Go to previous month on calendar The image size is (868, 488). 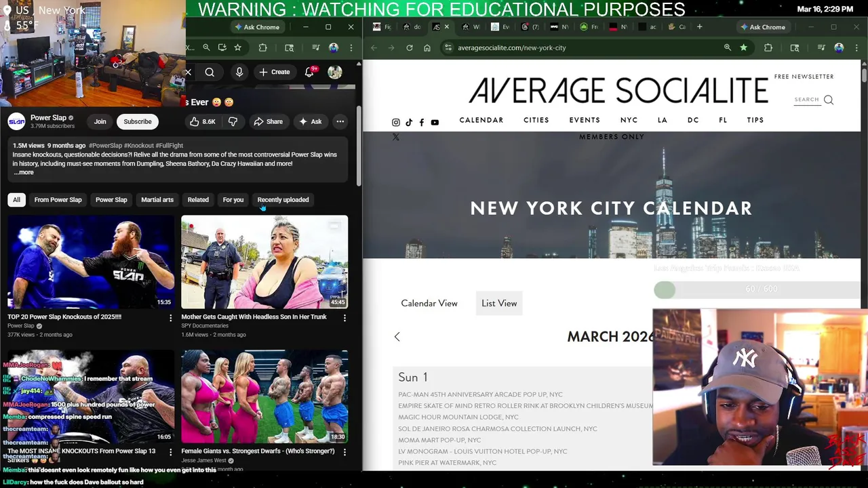[397, 337]
